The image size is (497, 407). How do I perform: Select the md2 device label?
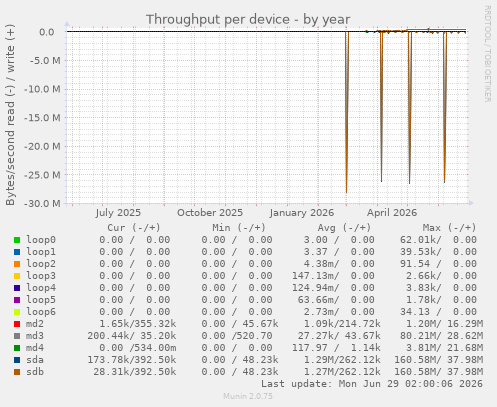(35, 324)
